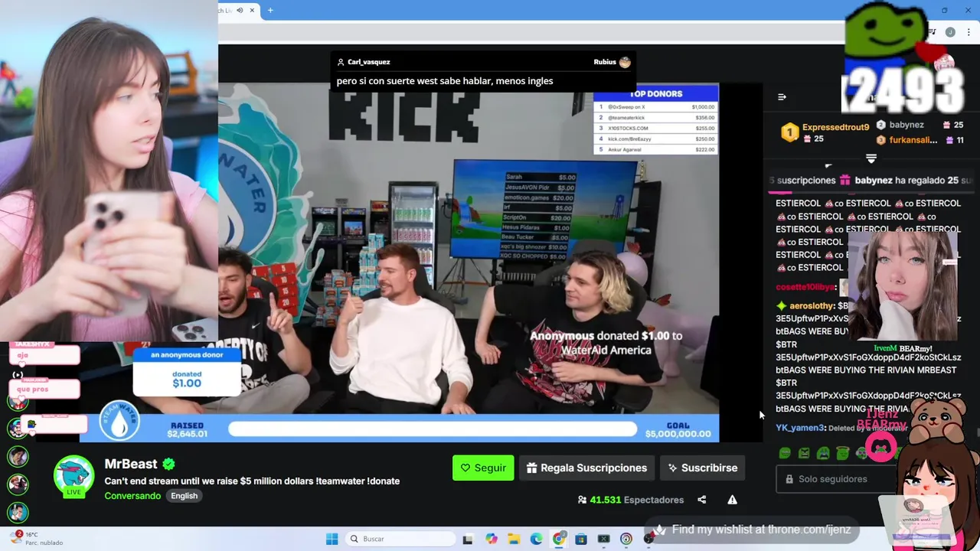980x551 pixels.
Task: Click Regala Suscripciones button
Action: tap(587, 468)
